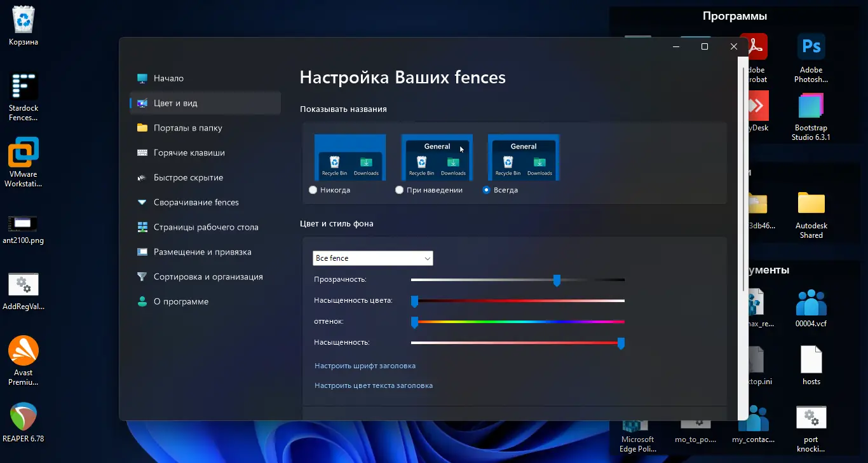Select the Adobe Photoshop icon in Программы
This screenshot has width=868, height=463.
(x=811, y=59)
